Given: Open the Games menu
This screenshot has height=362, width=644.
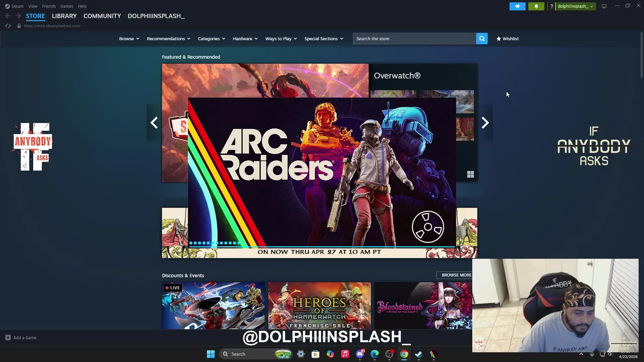Looking at the screenshot, I should [66, 6].
